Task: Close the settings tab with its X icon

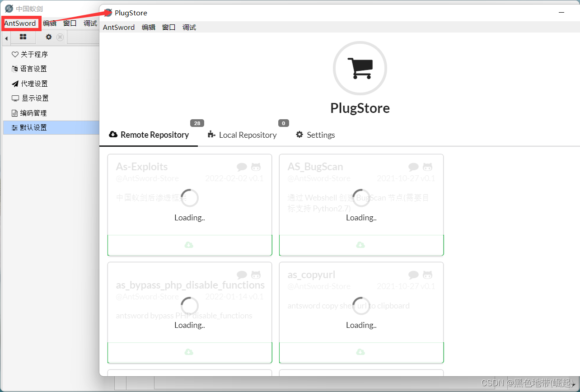Action: click(60, 37)
